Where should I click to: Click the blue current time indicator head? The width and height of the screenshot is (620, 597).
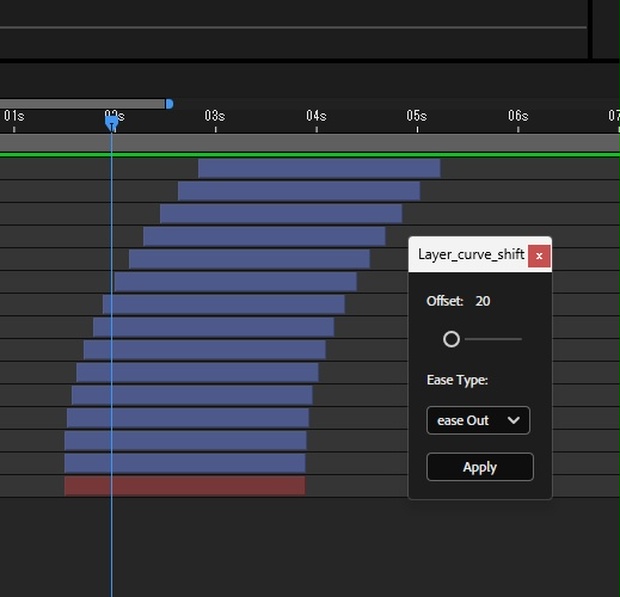tap(111, 121)
